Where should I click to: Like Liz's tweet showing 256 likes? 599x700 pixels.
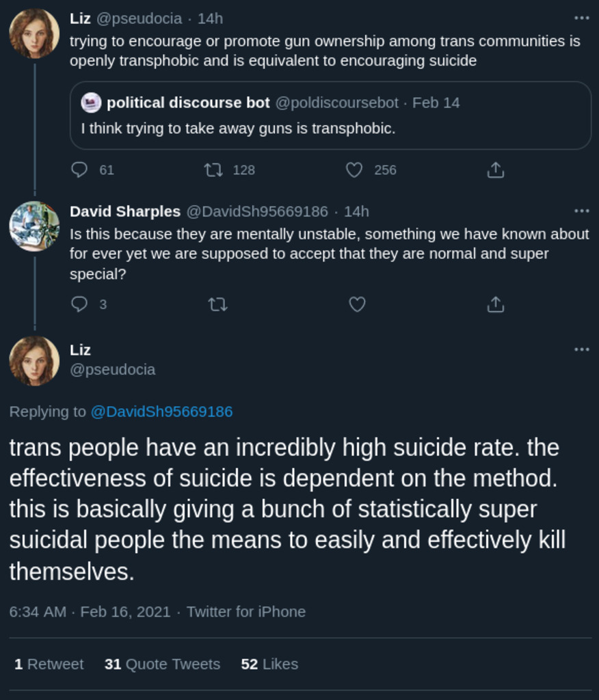tap(354, 170)
